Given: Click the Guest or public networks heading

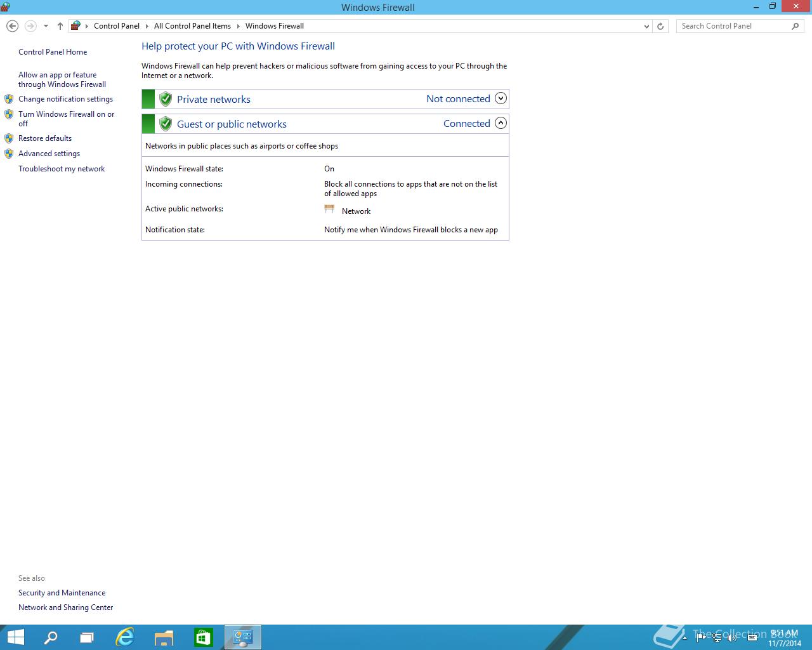Looking at the screenshot, I should pyautogui.click(x=232, y=124).
